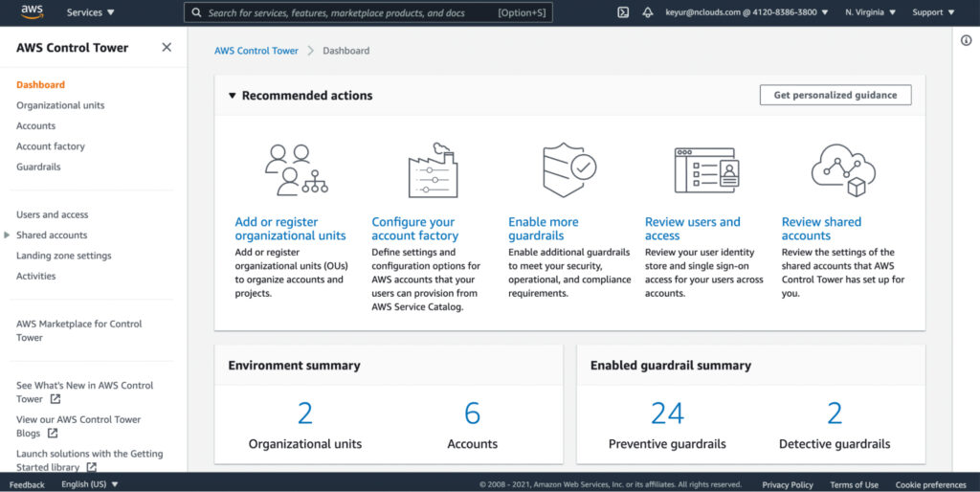
Task: Expand the Shared accounts tree arrow
Action: tap(7, 235)
